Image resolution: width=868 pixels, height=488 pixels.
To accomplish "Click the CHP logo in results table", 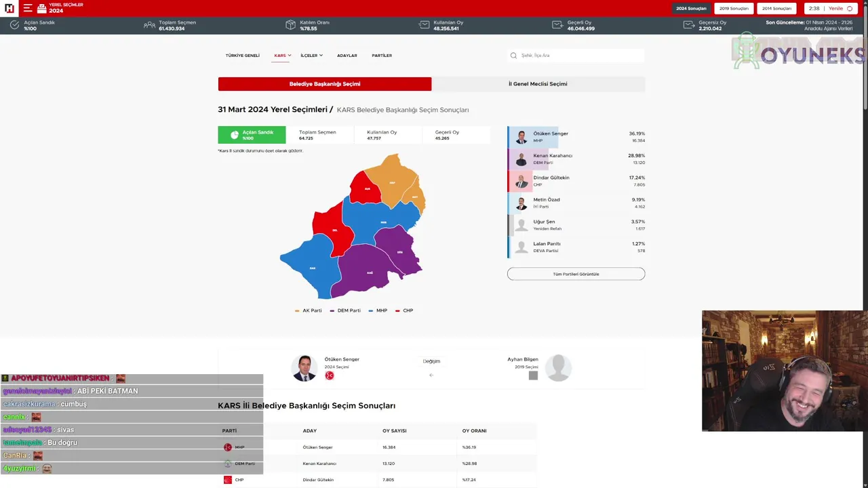I will 228,480.
